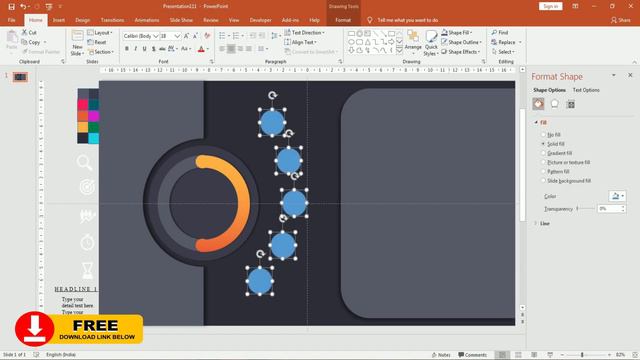The width and height of the screenshot is (640, 360).
Task: Click the Share button
Action: pos(620,20)
